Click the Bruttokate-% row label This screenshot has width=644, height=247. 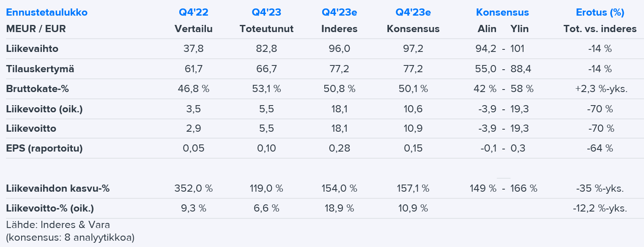pyautogui.click(x=37, y=89)
